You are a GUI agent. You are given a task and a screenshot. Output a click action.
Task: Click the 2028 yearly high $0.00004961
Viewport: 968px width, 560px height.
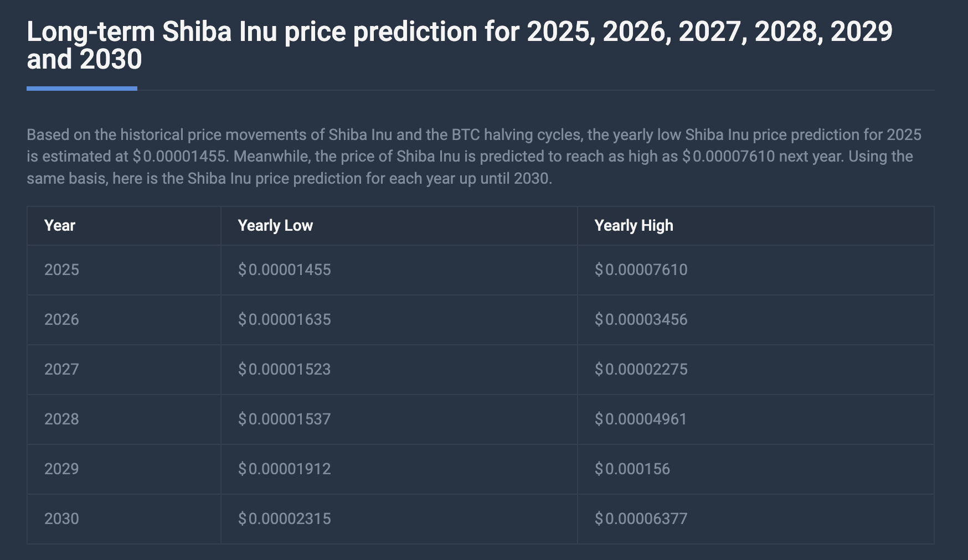point(641,419)
